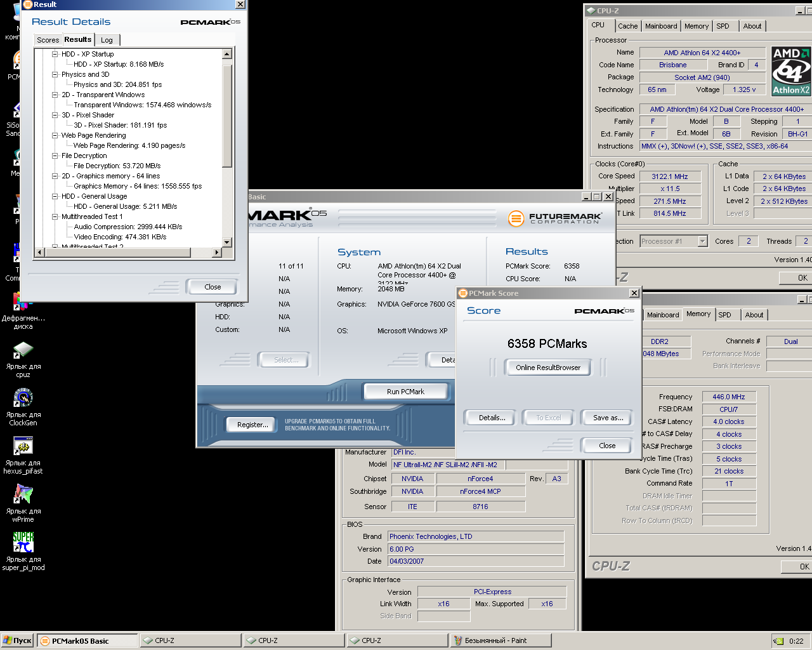Click the clock showing 0:22
The image size is (812, 650).
(x=796, y=641)
